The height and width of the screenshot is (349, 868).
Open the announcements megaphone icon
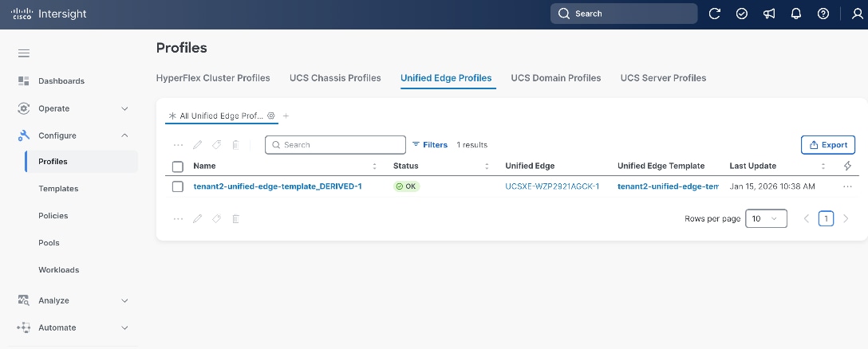[769, 14]
